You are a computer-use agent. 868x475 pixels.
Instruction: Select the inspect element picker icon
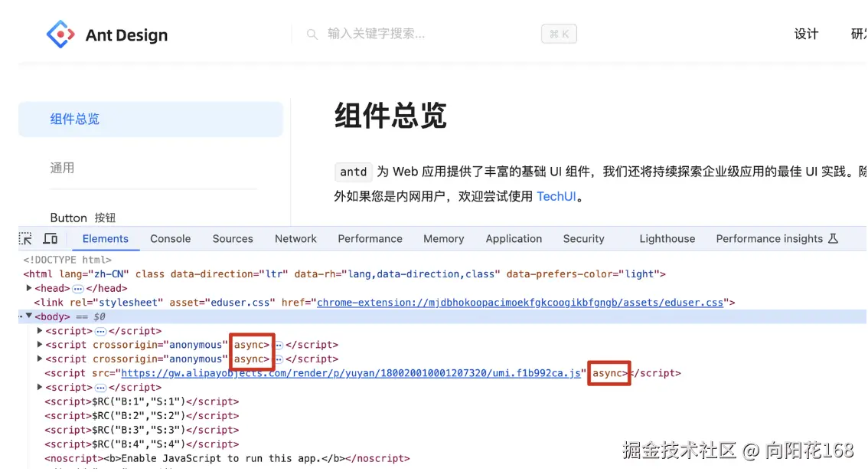(25, 239)
